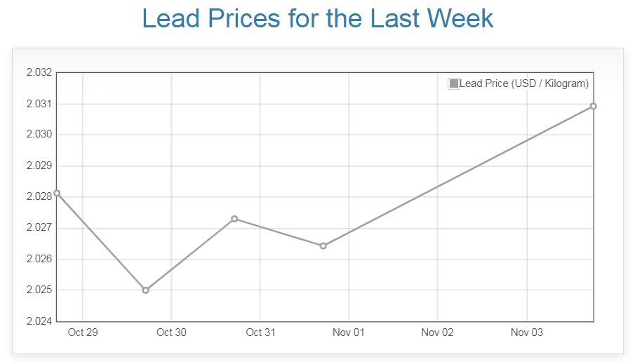Click the Lead Price (USD / Kilogram) legend label
635x364 pixels.
click(x=523, y=83)
